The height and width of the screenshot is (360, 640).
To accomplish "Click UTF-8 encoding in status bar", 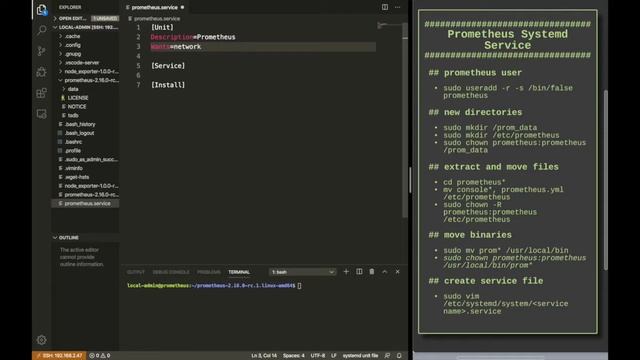I will (318, 356).
